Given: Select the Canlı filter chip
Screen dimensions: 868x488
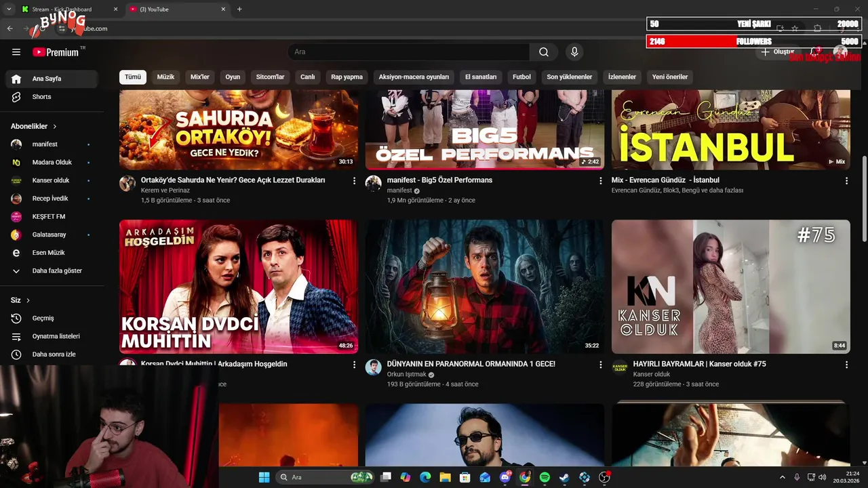Looking at the screenshot, I should (308, 77).
